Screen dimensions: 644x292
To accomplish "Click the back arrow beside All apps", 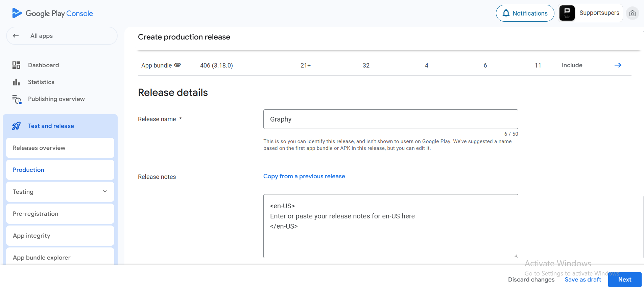I will click(x=16, y=36).
